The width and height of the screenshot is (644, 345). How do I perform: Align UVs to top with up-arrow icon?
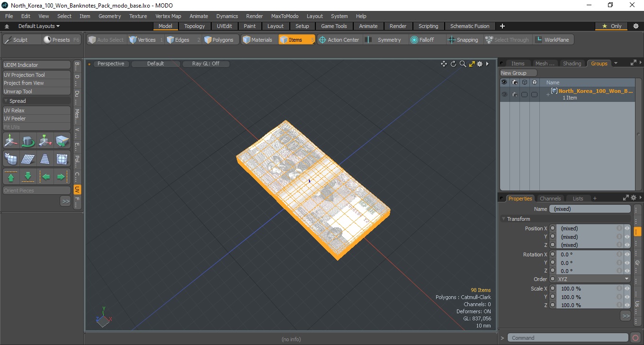11,177
